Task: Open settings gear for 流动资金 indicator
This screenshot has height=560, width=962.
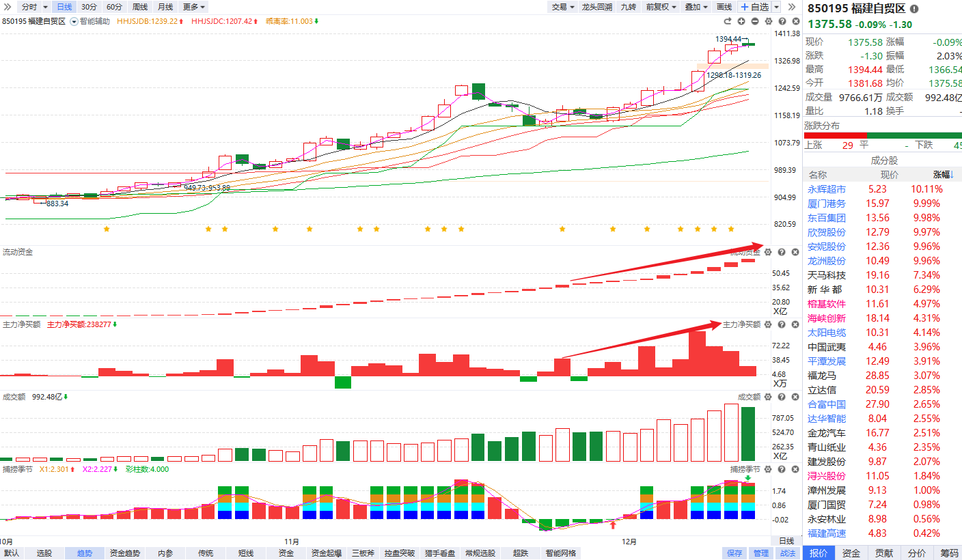Action: 768,252
